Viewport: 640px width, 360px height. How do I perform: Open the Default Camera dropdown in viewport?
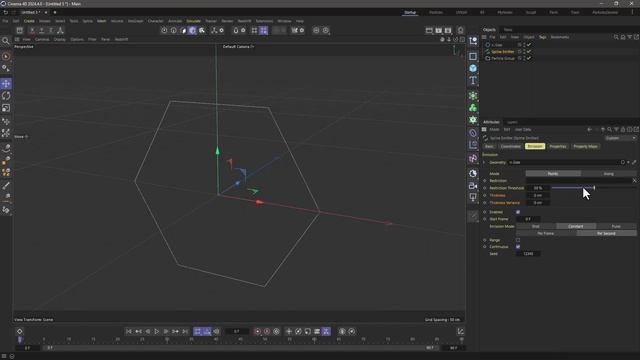[238, 47]
